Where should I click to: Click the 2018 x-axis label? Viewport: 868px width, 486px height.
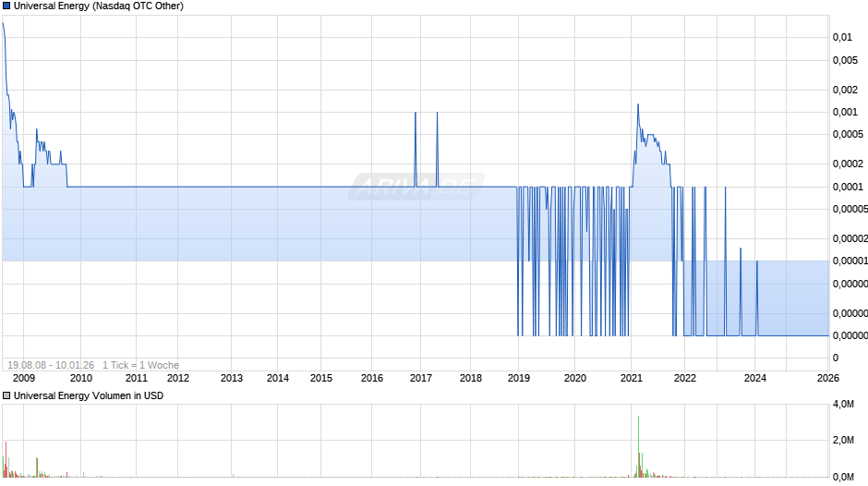click(471, 378)
